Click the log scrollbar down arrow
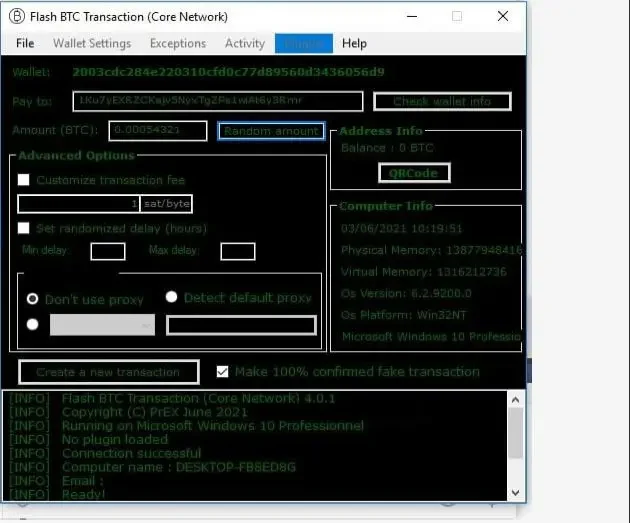This screenshot has width=630, height=523. point(515,492)
